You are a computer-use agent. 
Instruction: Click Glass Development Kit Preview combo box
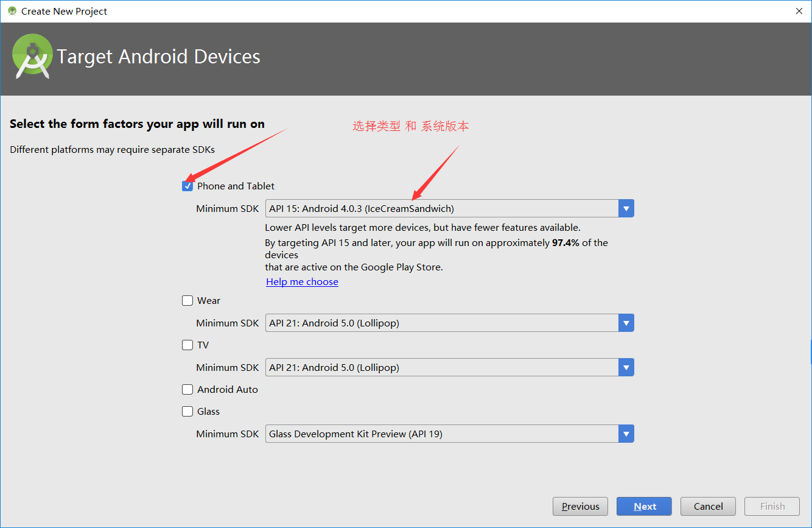click(449, 434)
